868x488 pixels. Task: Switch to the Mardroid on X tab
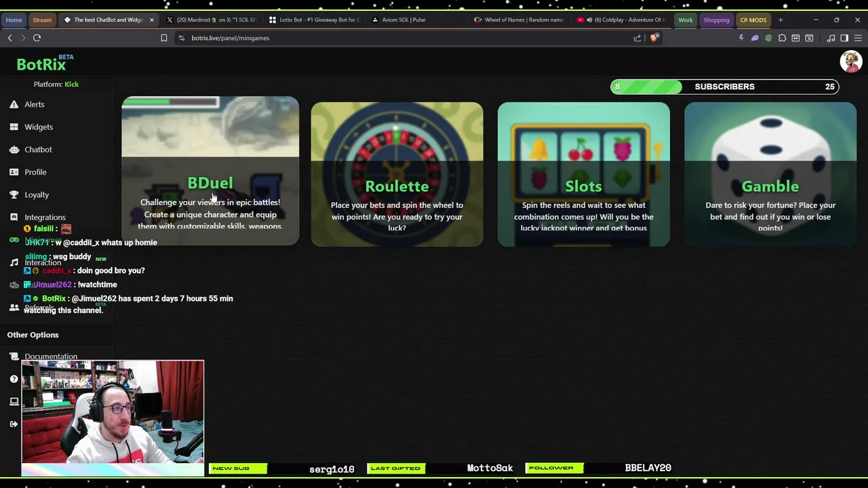212,20
